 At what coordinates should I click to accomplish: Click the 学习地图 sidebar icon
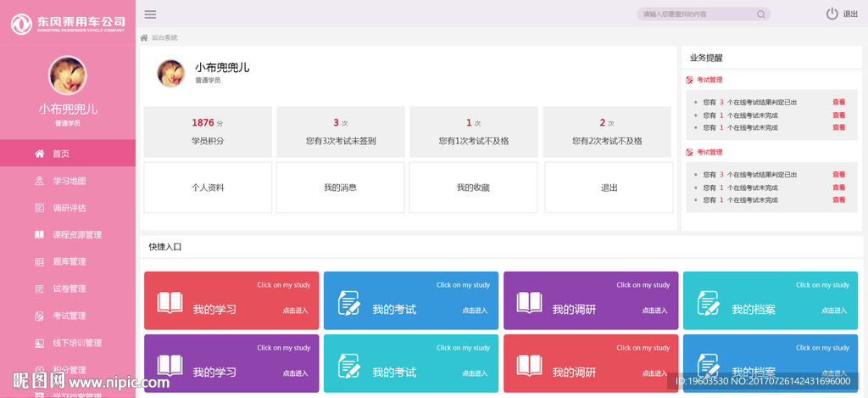click(x=39, y=181)
